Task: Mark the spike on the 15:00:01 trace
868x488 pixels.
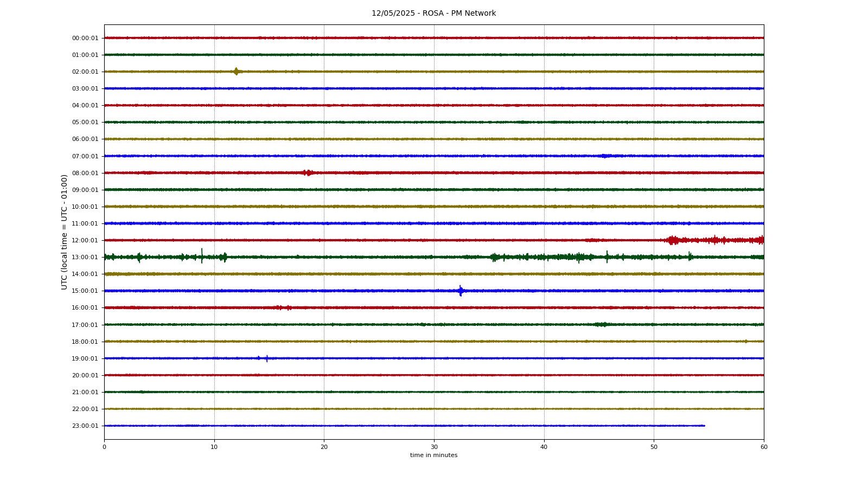Action: pyautogui.click(x=461, y=291)
